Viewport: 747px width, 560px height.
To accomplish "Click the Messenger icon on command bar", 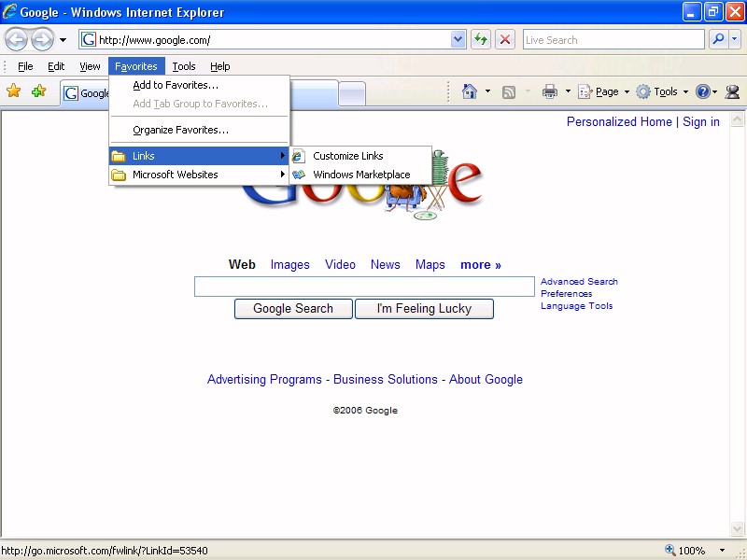I will point(732,91).
